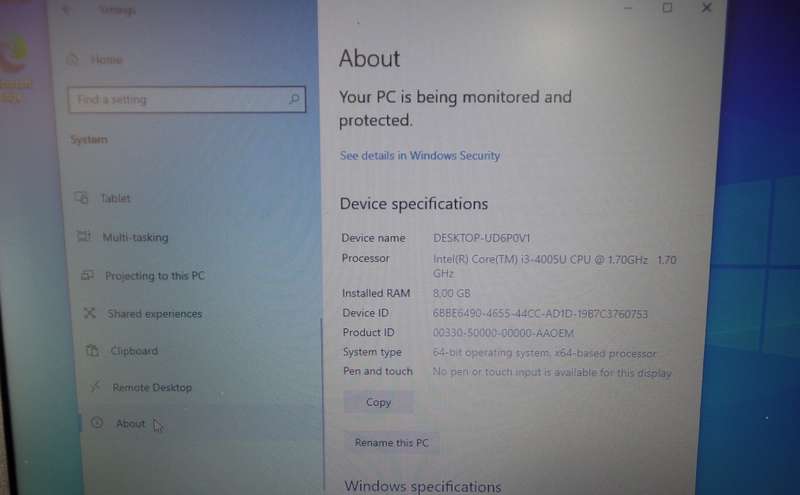800x495 pixels.
Task: Open See details in Windows Security link
Action: coord(420,156)
